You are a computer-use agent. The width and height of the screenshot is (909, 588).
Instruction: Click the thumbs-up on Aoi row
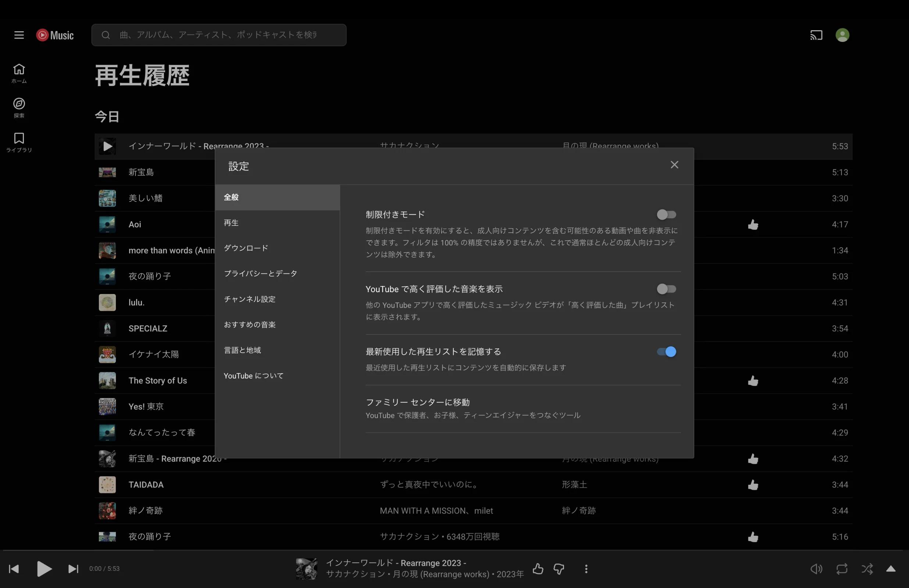753,225
